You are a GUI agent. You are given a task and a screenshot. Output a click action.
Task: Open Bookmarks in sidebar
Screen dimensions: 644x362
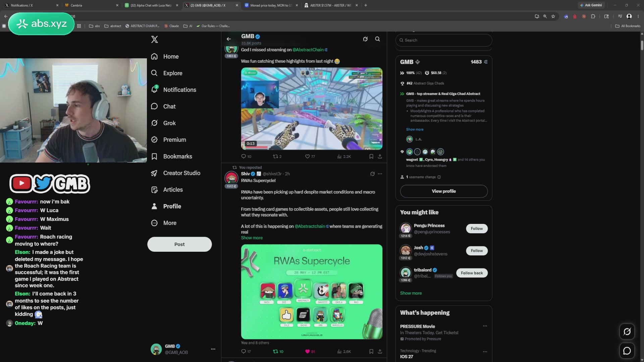171,157
